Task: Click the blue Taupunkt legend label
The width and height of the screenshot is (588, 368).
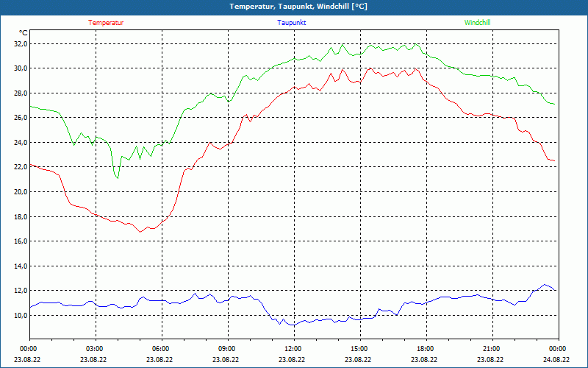Action: [x=291, y=23]
